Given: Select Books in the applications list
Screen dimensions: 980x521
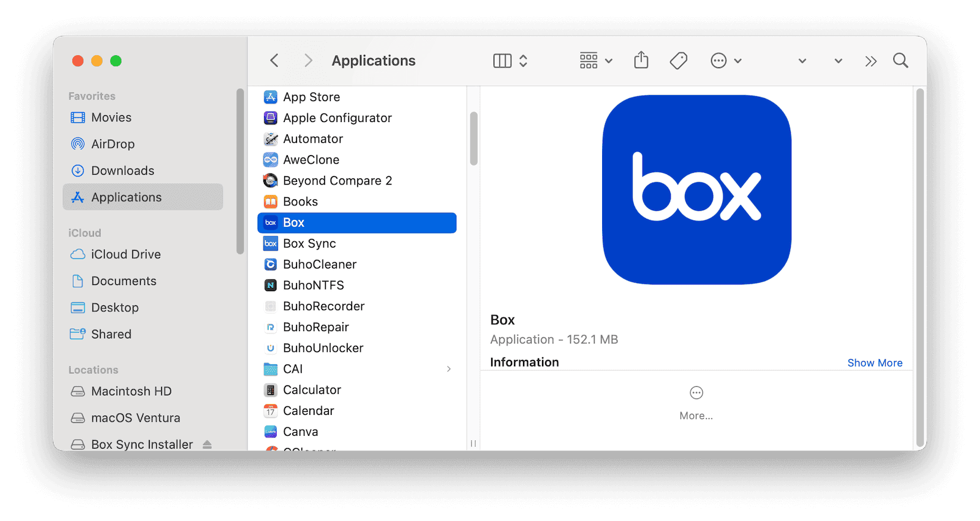Looking at the screenshot, I should click(357, 201).
